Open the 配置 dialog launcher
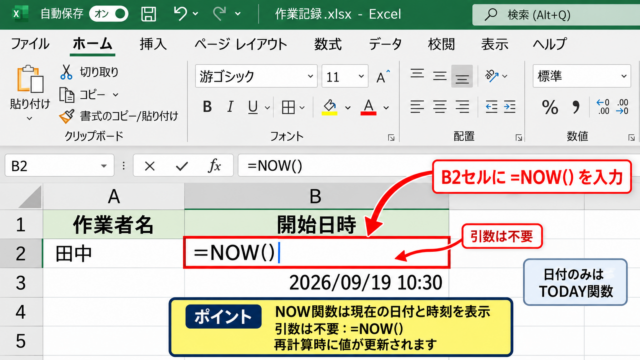Screen dimensions: 640x360 pos(519,138)
